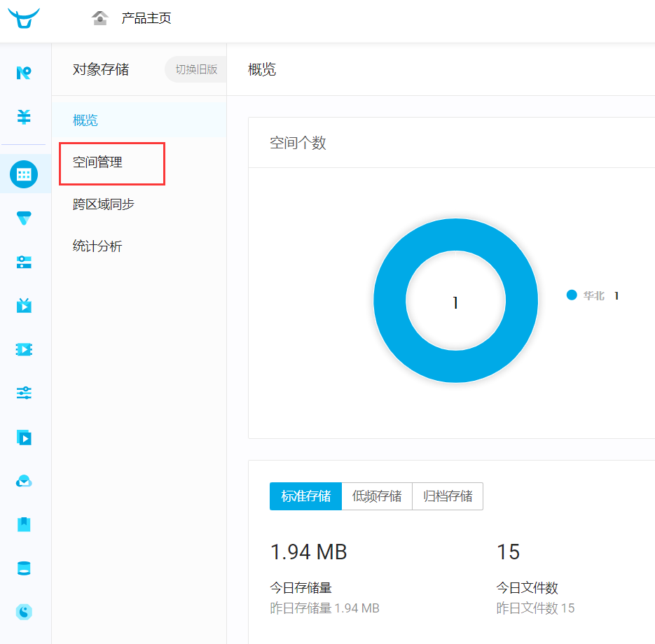Screen dimensions: 655x644
Task: Click the 对象存储 panel title
Action: click(101, 69)
